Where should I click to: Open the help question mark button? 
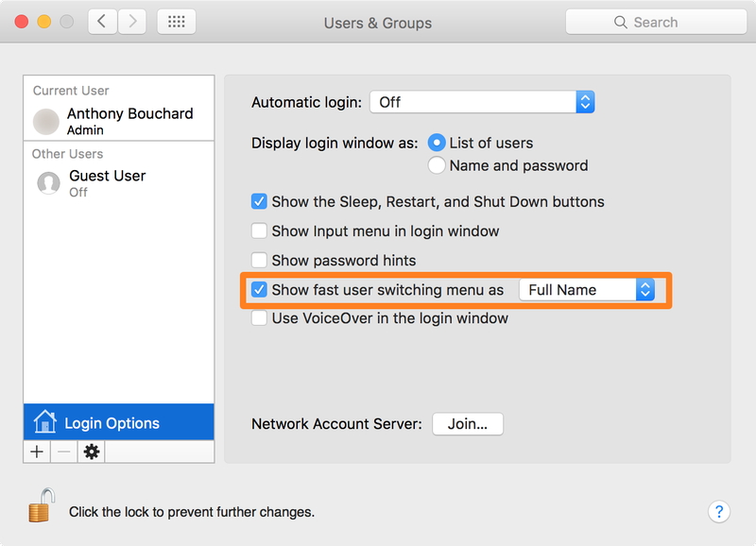tap(719, 511)
